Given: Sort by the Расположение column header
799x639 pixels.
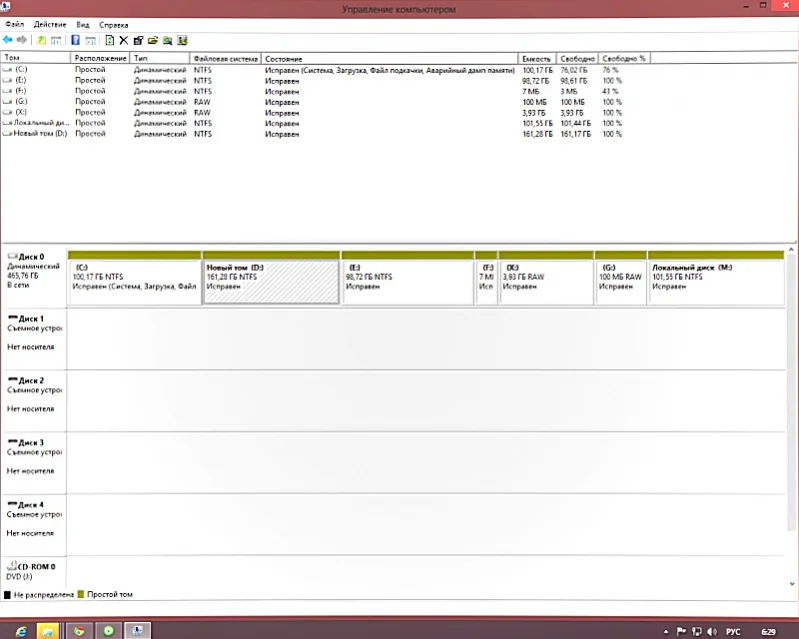Looking at the screenshot, I should click(x=100, y=58).
